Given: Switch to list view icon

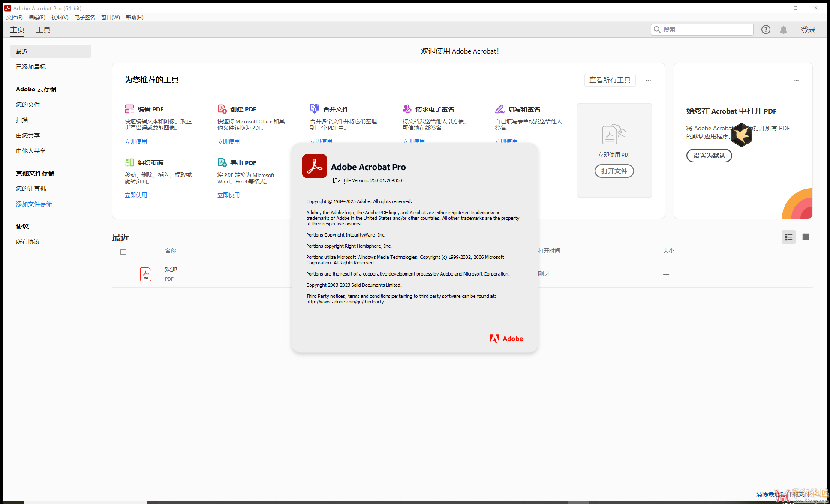Looking at the screenshot, I should tap(789, 237).
